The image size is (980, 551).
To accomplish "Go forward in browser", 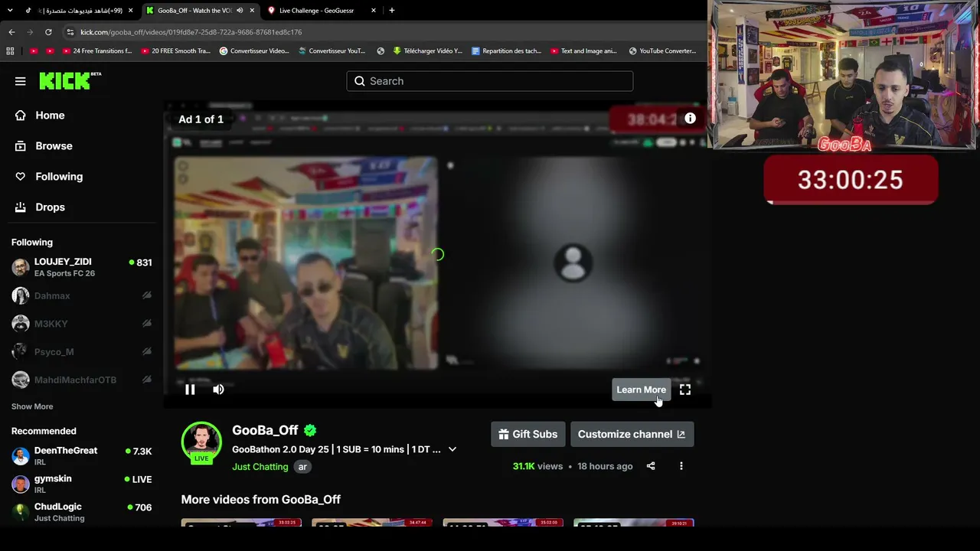I will [30, 32].
